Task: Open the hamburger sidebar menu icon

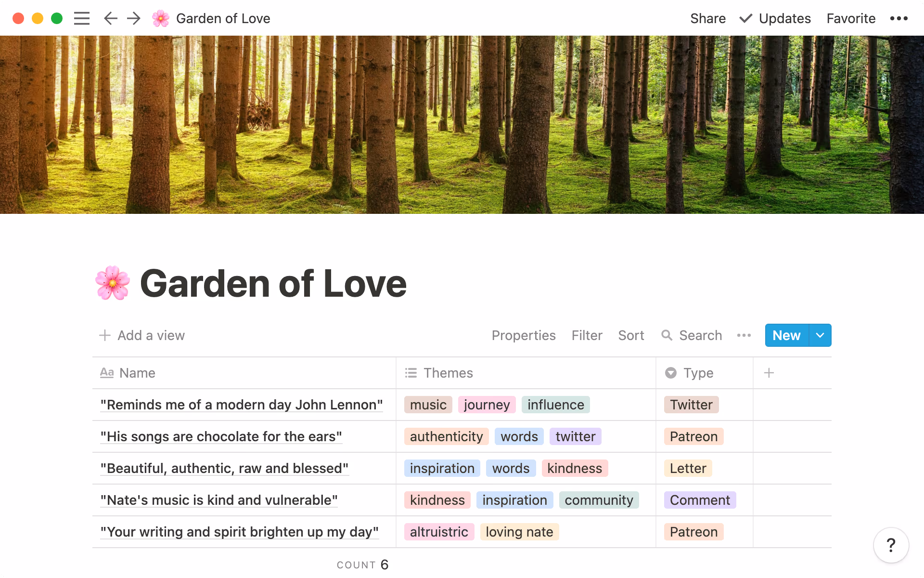Action: coord(82,18)
